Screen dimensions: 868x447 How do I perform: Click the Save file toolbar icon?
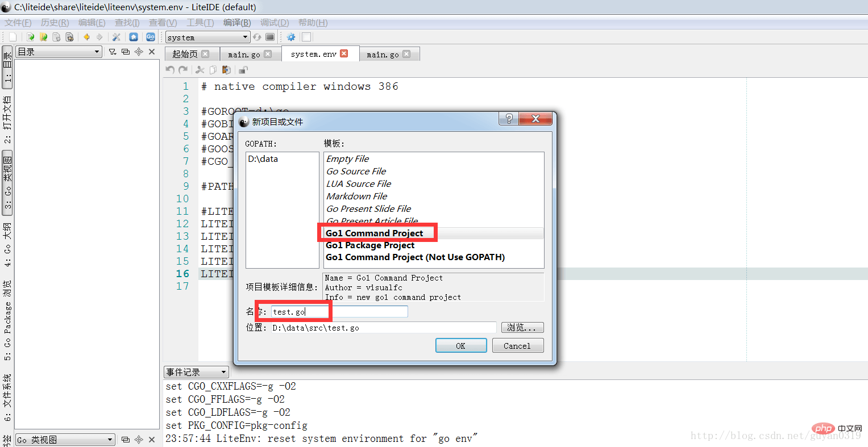[x=56, y=37]
